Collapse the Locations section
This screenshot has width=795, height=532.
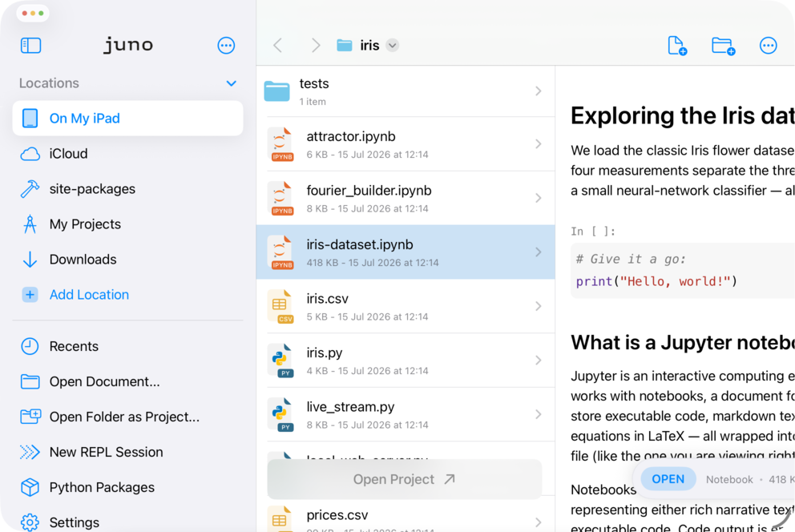click(x=231, y=83)
